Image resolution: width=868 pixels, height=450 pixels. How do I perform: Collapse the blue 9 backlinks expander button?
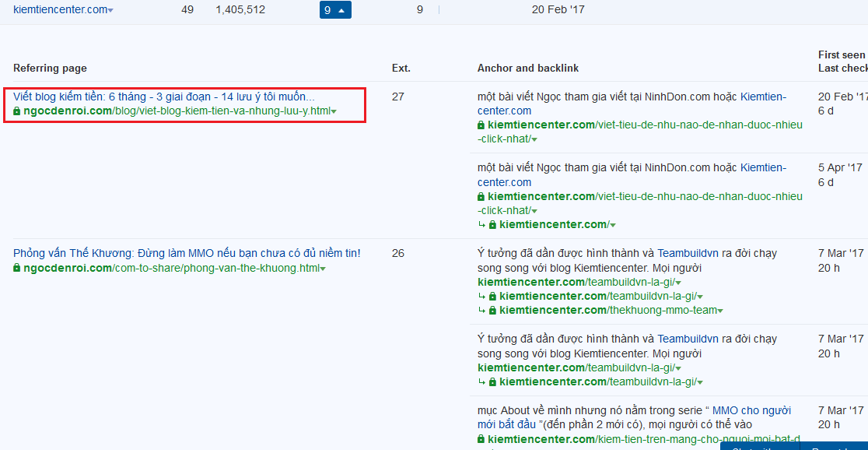[335, 10]
